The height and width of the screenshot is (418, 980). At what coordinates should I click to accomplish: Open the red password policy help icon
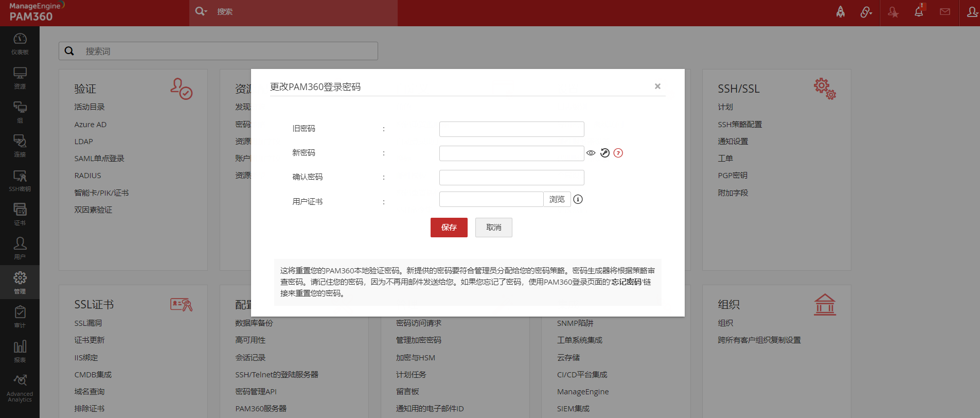pyautogui.click(x=618, y=153)
